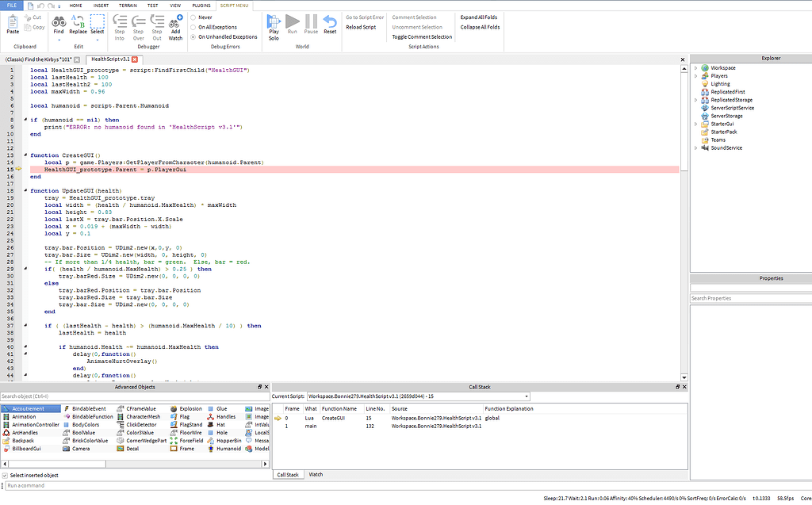Switch to the Watch tab
This screenshot has width=812, height=505.
coord(316,474)
